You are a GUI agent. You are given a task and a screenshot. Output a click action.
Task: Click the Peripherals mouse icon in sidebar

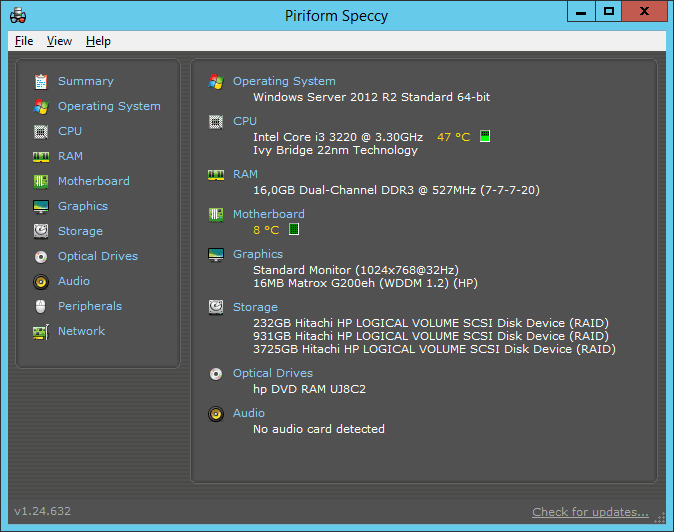pyautogui.click(x=40, y=306)
